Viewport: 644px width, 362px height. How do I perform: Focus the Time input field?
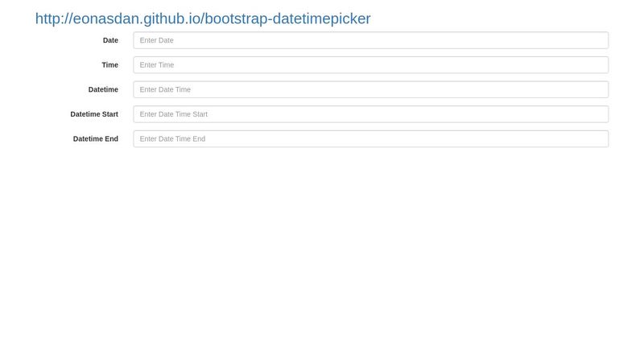[x=371, y=65]
